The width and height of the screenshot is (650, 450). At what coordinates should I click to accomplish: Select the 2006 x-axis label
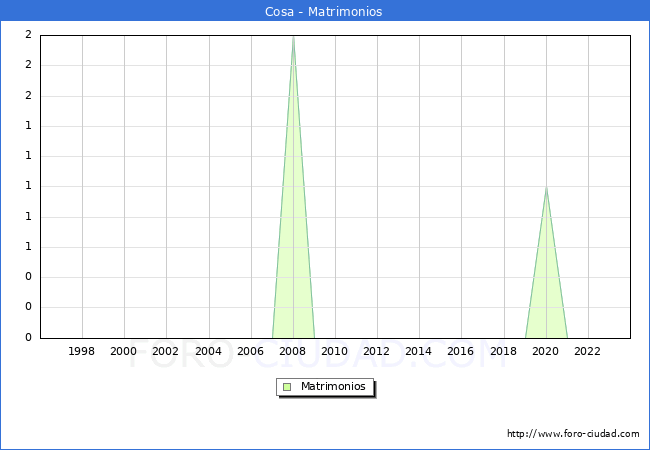coord(250,351)
